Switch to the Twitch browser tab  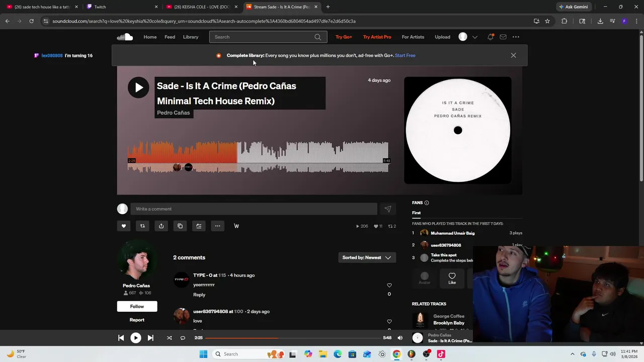(x=122, y=7)
